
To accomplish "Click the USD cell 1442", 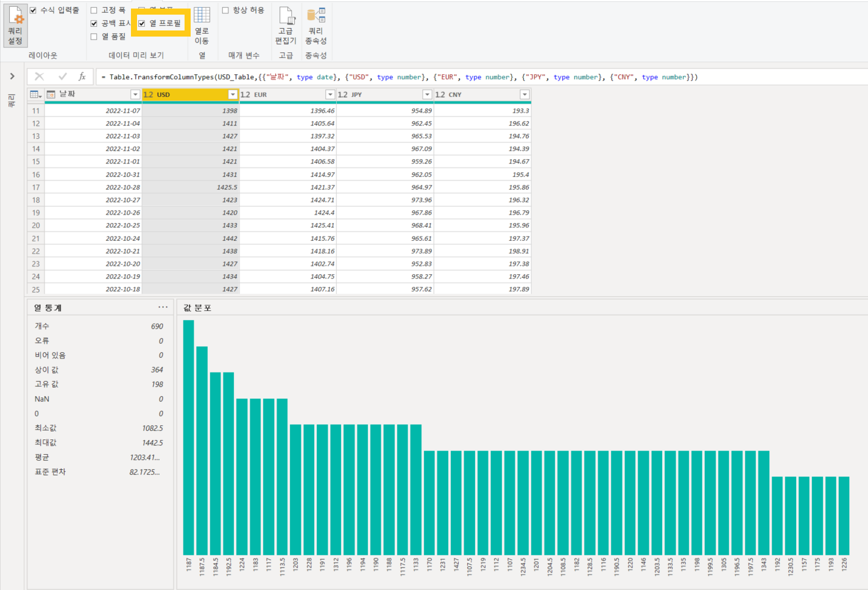I will point(191,238).
